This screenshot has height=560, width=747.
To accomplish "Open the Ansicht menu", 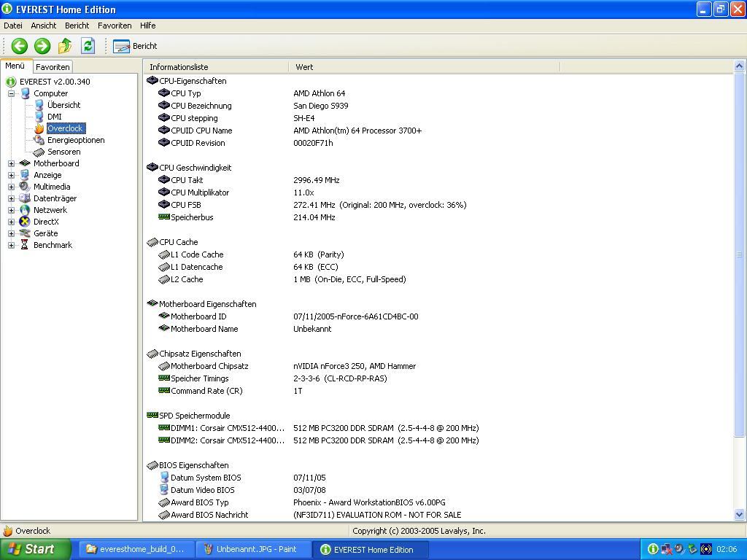I will point(43,26).
